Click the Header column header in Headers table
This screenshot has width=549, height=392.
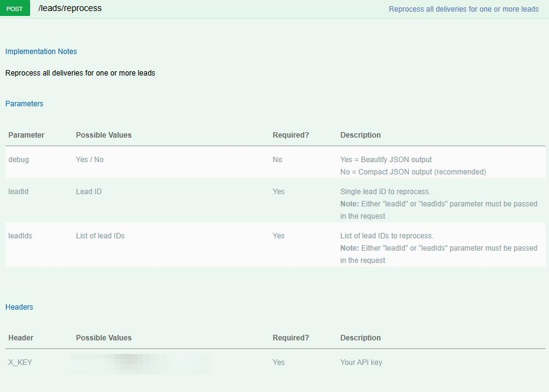coord(21,338)
